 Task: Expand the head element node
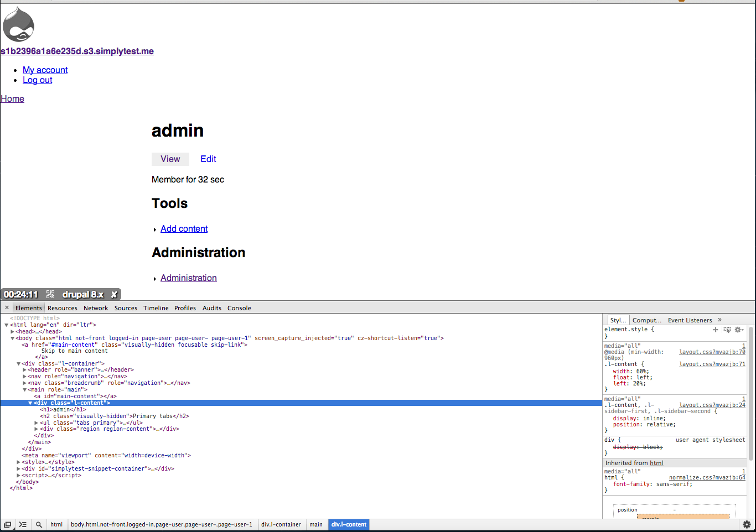coord(12,332)
